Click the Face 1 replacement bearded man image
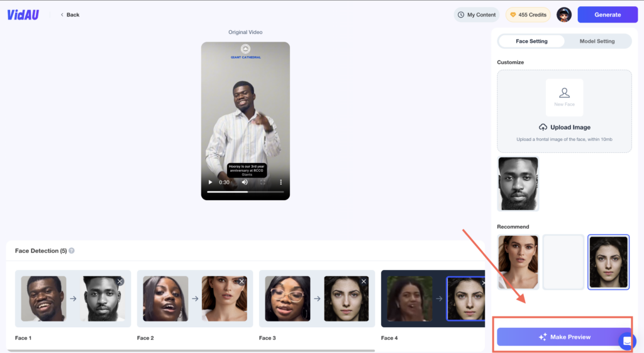 click(103, 299)
